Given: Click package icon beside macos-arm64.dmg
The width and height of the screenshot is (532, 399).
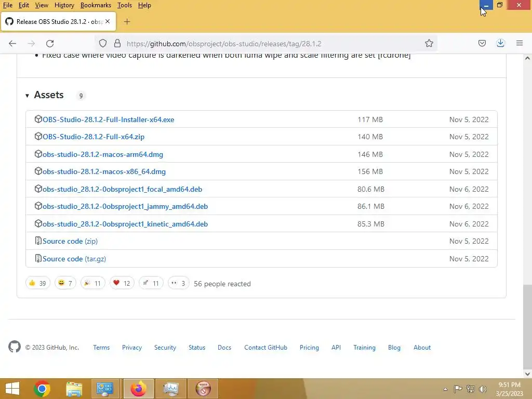Looking at the screenshot, I should click(x=38, y=154).
